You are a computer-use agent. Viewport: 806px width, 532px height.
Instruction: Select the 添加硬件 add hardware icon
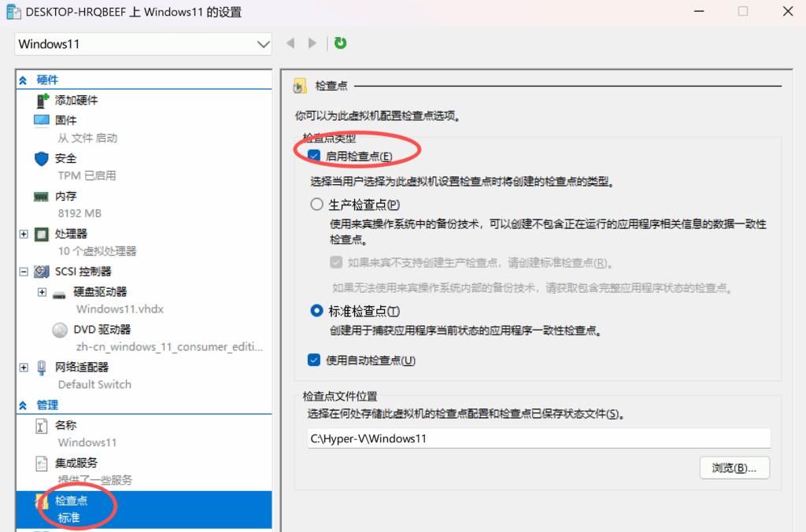[42, 101]
